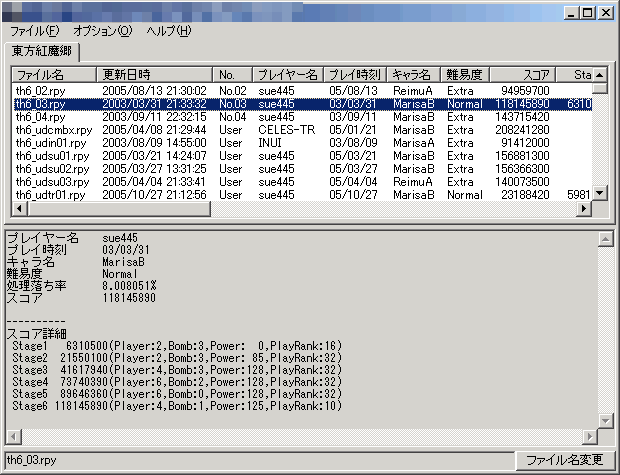
Task: Click file list scroll down arrow
Action: (600, 193)
